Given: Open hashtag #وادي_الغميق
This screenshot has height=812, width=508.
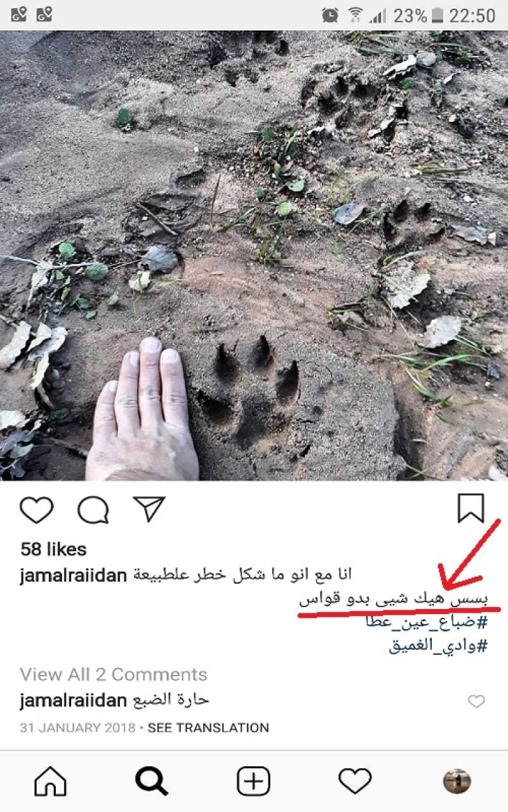Looking at the screenshot, I should (x=438, y=646).
